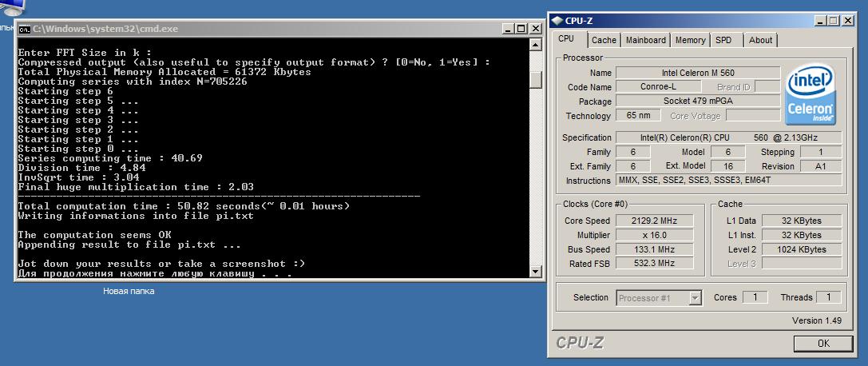The width and height of the screenshot is (868, 366).
Task: Click the Name field 'Intel Celeron M 560'
Action: point(697,73)
